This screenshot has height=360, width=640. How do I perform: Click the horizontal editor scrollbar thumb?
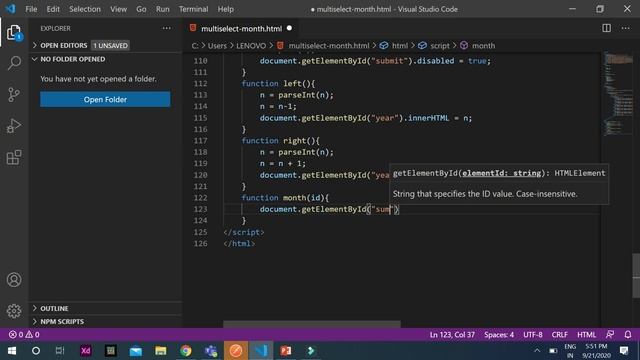point(312,324)
